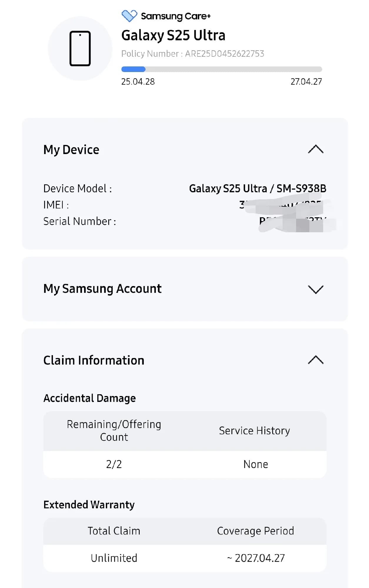Image resolution: width=369 pixels, height=588 pixels.
Task: Tap the phone device icon
Action: [x=80, y=49]
